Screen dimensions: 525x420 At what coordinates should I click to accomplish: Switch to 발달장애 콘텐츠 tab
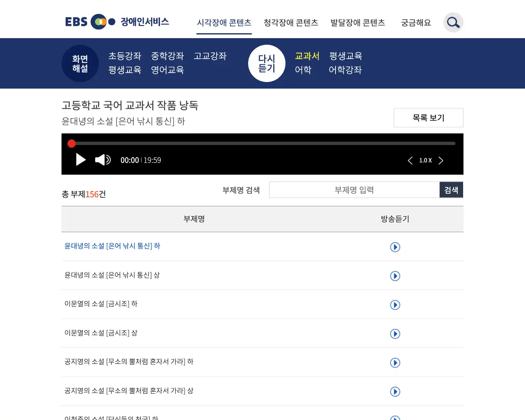point(357,23)
